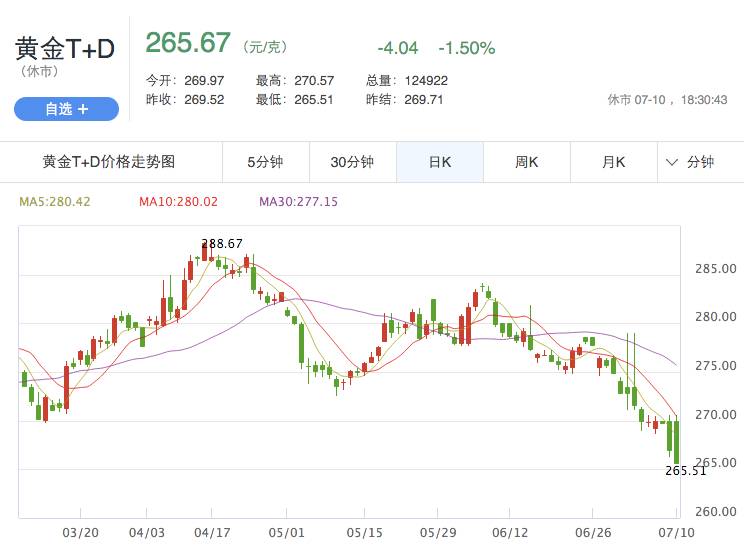This screenshot has height=545, width=744.
Task: Click the 今开 value 269.97
Action: [x=204, y=81]
